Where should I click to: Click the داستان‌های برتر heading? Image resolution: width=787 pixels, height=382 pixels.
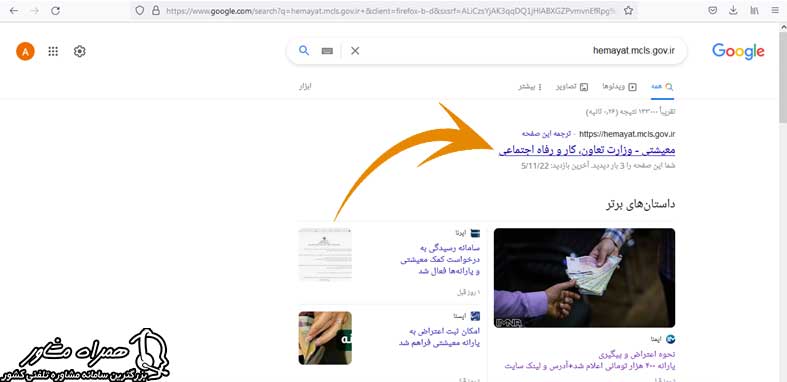coord(640,204)
